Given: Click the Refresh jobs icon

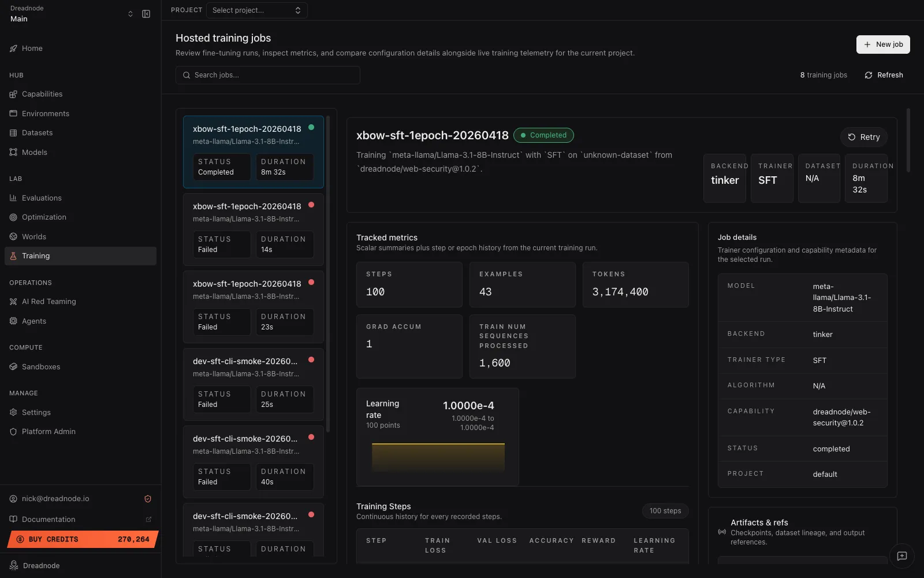Looking at the screenshot, I should (x=869, y=75).
